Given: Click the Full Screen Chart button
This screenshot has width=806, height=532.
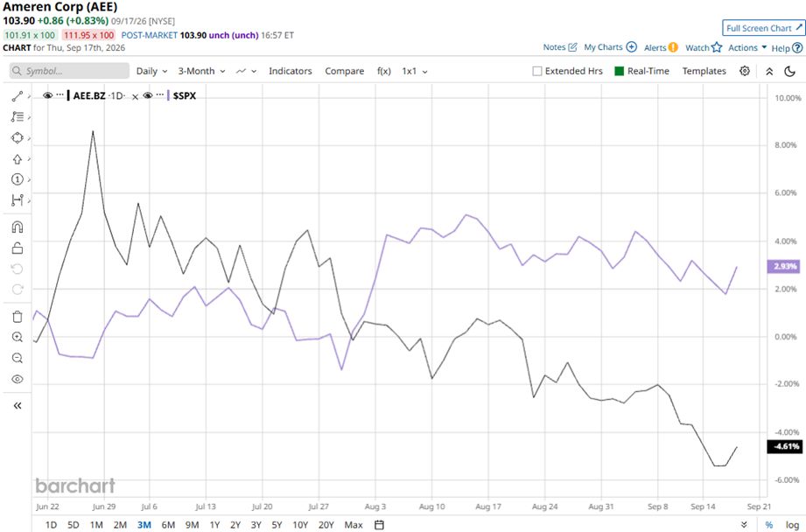Looking at the screenshot, I should click(x=763, y=28).
